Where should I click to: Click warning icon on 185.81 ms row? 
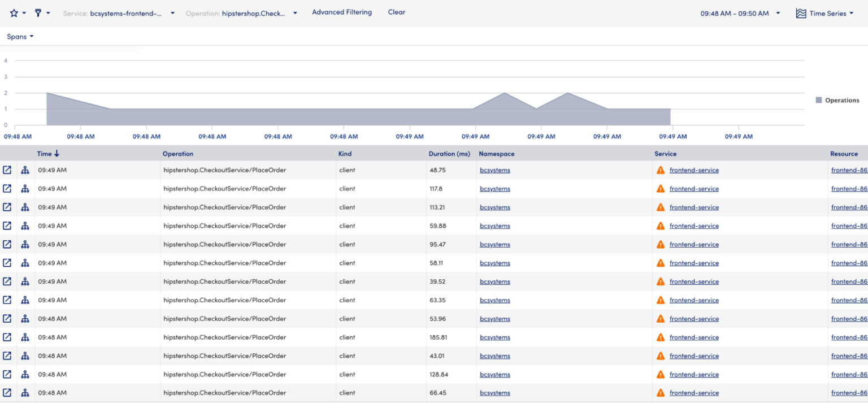tap(660, 337)
